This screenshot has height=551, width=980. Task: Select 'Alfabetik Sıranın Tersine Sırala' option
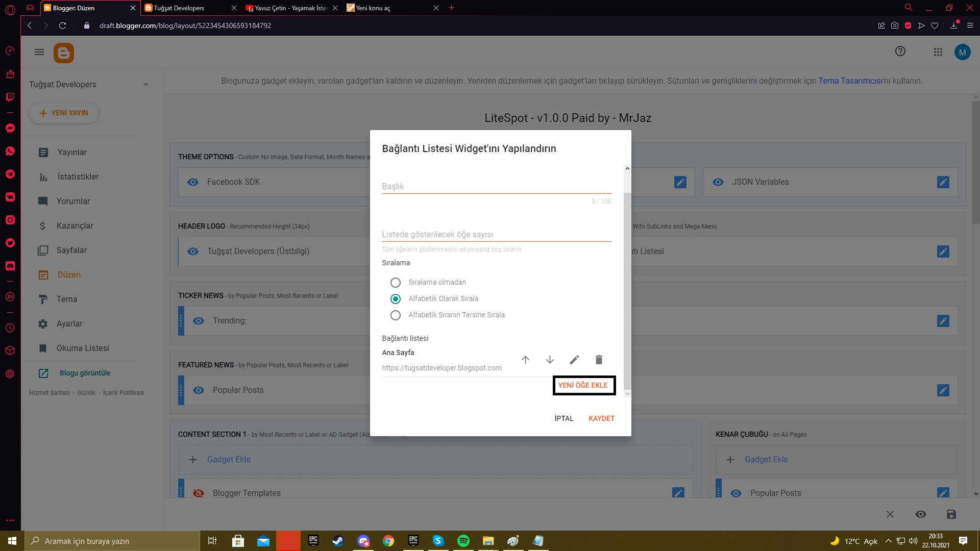point(395,315)
